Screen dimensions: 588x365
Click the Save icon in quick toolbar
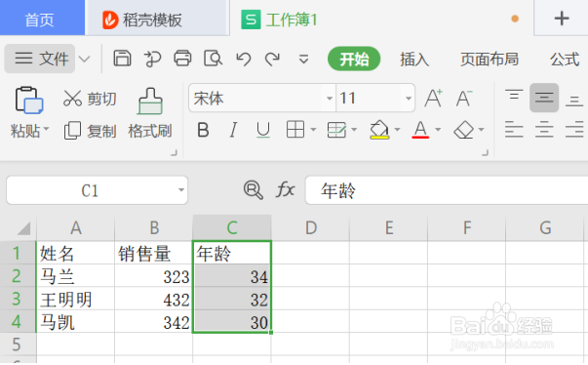[x=122, y=59]
